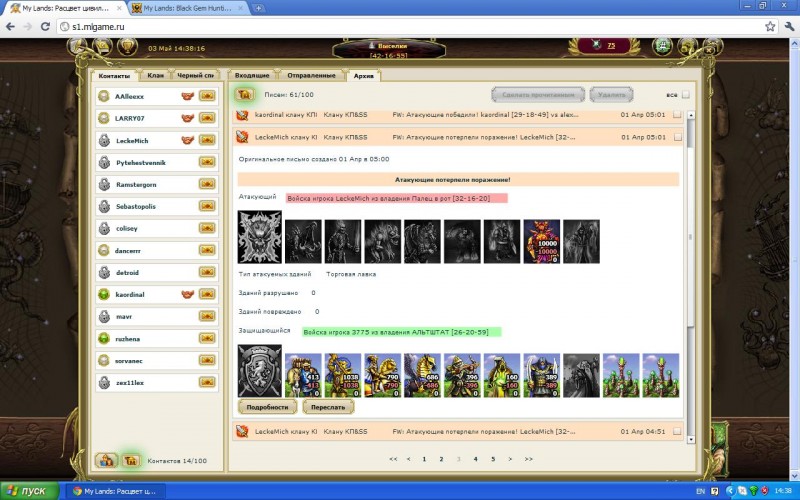Click the defender's lion shield emblem

[260, 371]
